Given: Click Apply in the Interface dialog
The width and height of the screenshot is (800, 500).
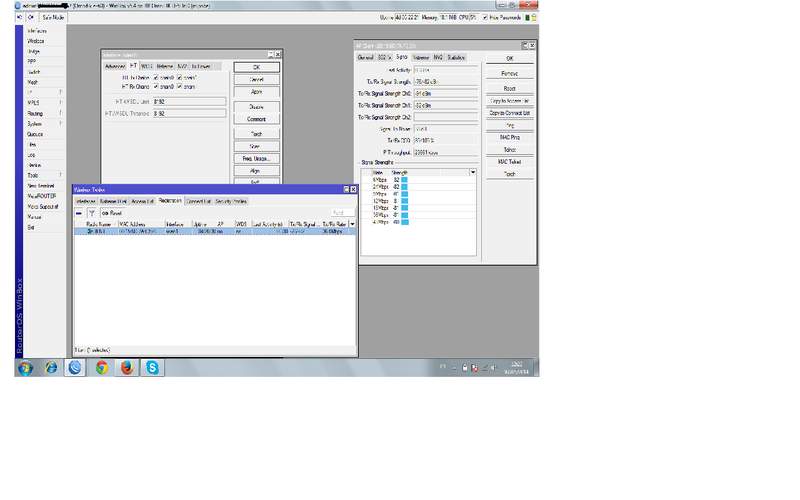Looking at the screenshot, I should tap(257, 92).
